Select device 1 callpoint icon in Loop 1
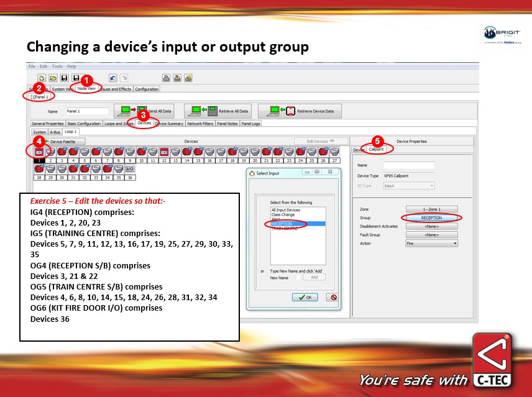 (x=39, y=152)
